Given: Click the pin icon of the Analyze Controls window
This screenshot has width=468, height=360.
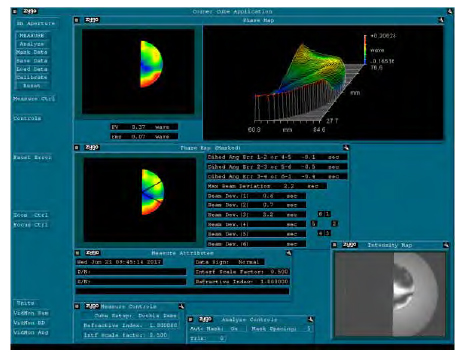Looking at the screenshot, I should tap(310, 320).
